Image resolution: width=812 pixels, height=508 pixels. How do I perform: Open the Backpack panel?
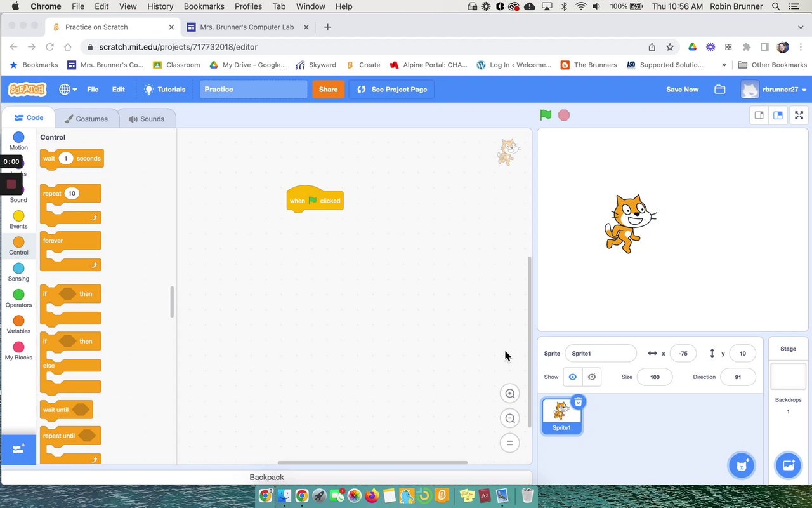point(266,478)
